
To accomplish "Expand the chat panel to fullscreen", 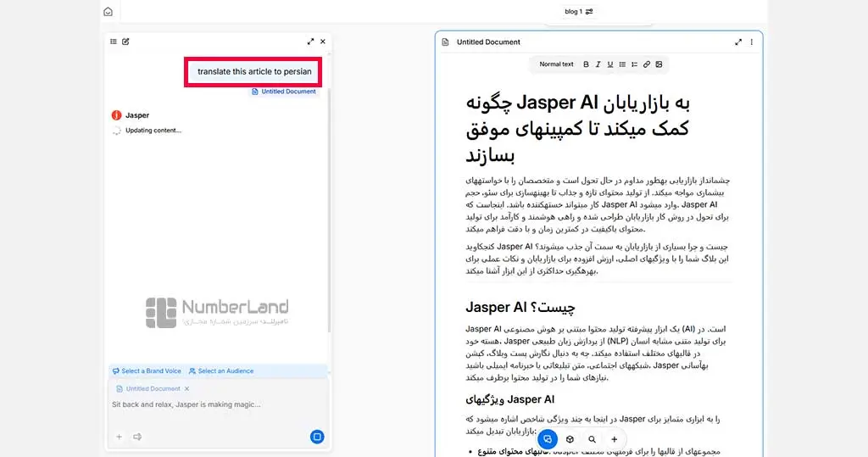I will click(x=310, y=42).
